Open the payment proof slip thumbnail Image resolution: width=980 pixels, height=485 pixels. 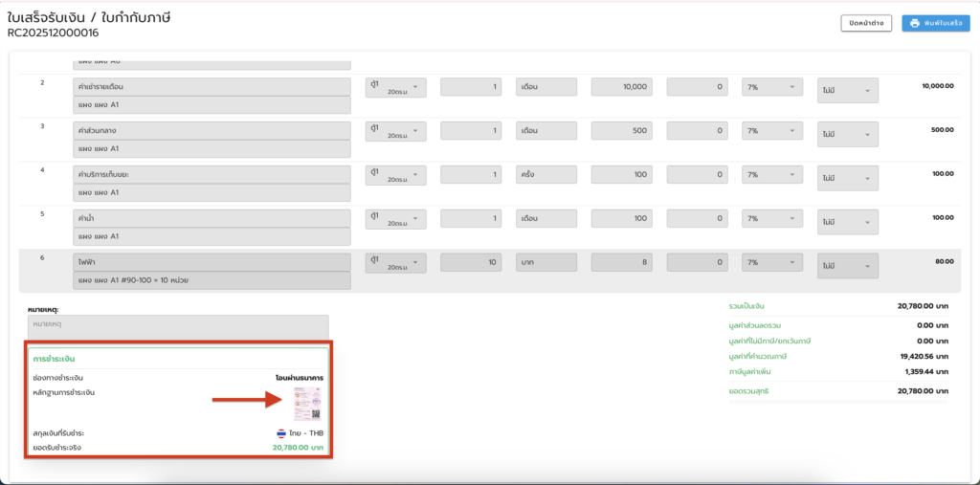308,404
